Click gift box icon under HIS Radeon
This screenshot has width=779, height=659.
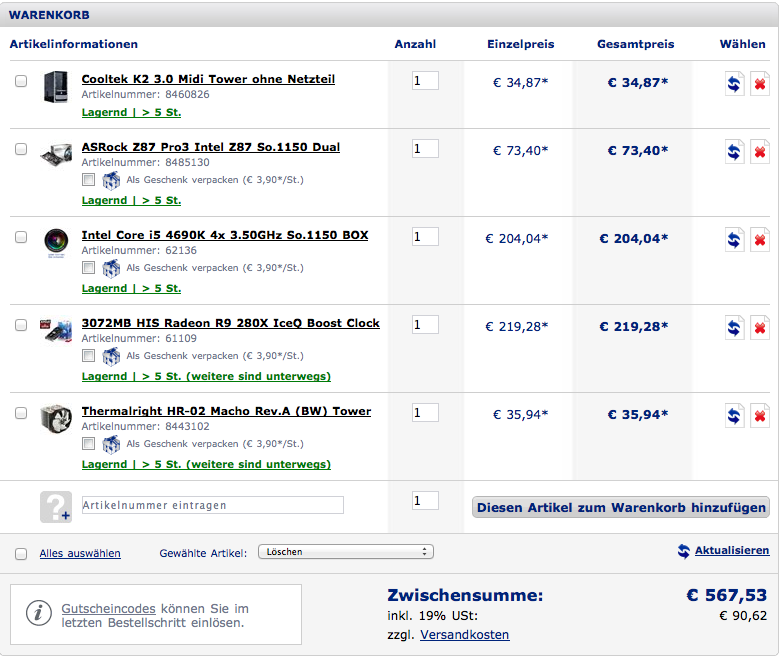click(111, 356)
